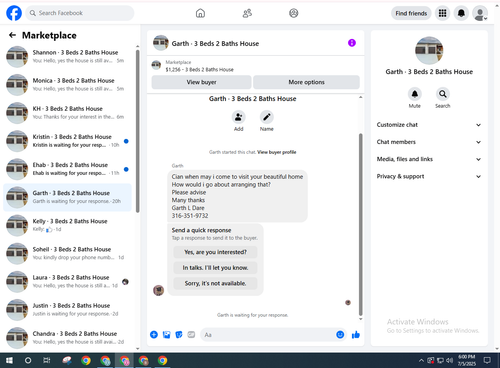The height and width of the screenshot is (368, 500).
Task: Click the Search Facebook field
Action: point(80,13)
